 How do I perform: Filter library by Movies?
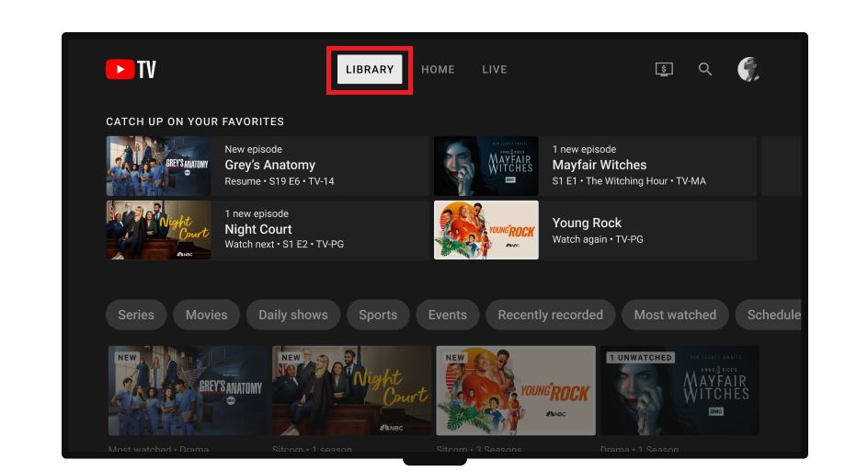click(207, 315)
